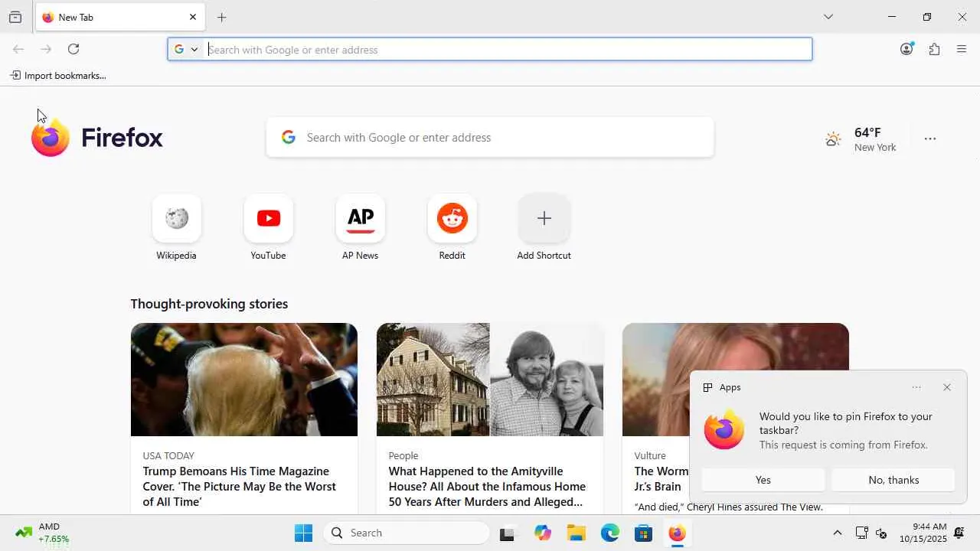Read the Amityville House headline
Viewport: 980px width, 551px height.
point(487,487)
